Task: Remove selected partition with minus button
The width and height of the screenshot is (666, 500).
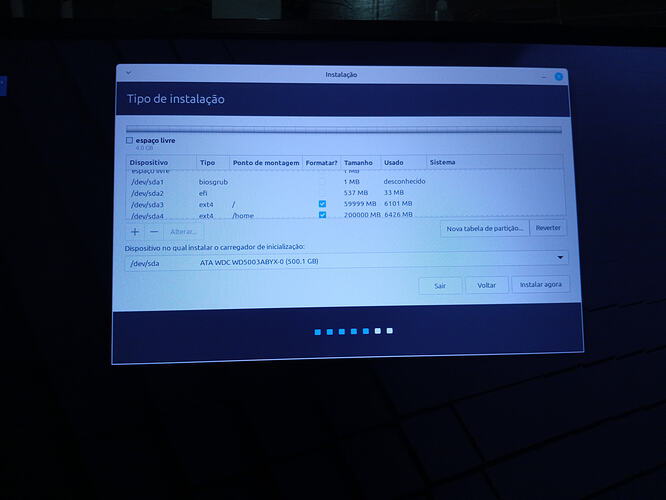Action: (x=154, y=232)
